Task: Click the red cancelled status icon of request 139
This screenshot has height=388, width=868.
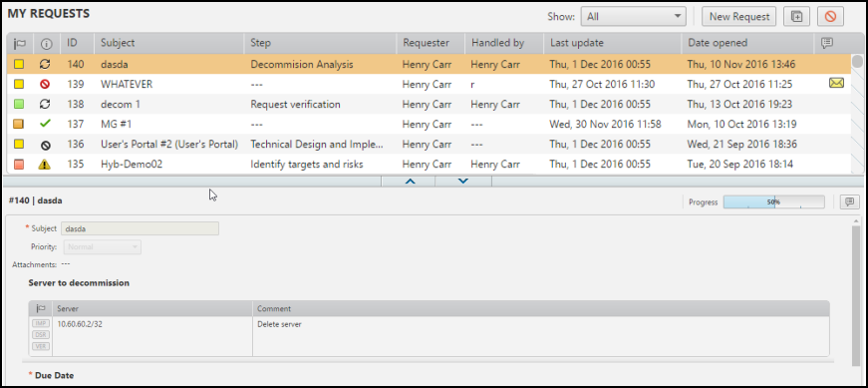Action: [45, 84]
